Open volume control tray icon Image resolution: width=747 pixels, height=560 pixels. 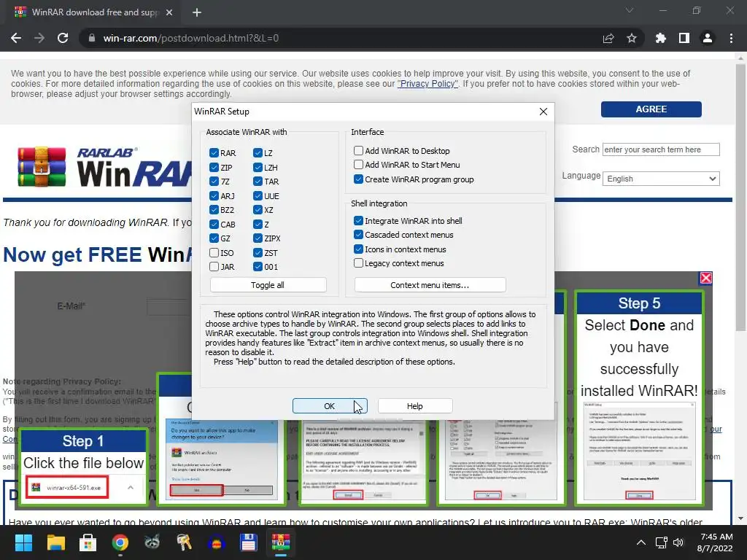click(x=678, y=542)
